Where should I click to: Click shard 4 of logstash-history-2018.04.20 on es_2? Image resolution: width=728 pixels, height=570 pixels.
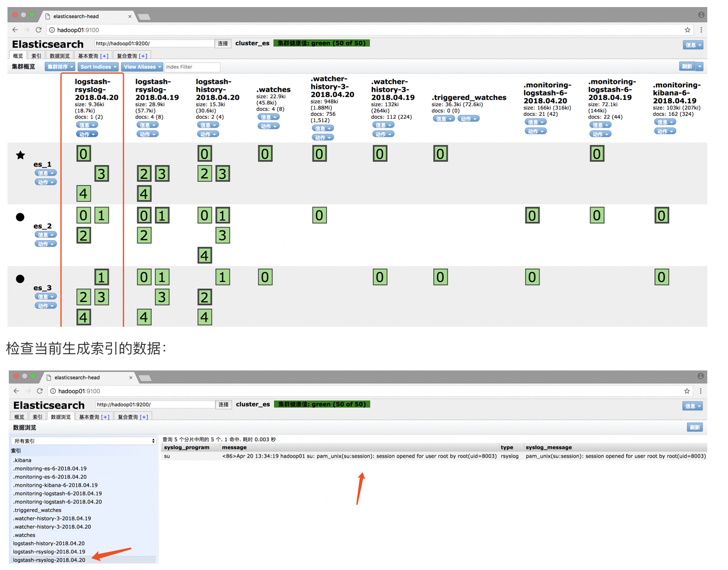[x=204, y=255]
